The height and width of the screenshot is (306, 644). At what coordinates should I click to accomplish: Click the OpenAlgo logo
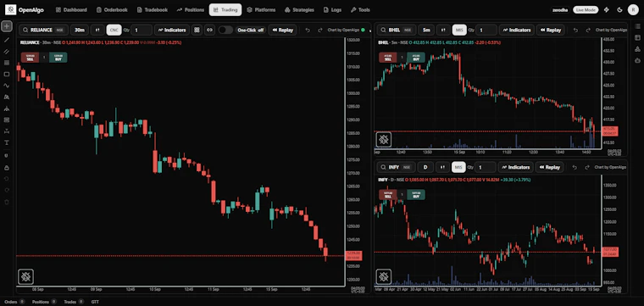tap(25, 10)
